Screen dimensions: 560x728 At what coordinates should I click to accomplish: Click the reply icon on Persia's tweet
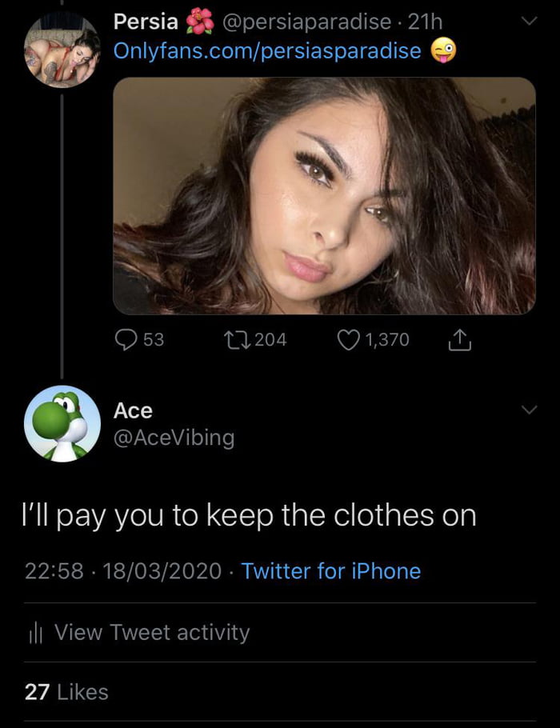click(x=125, y=339)
